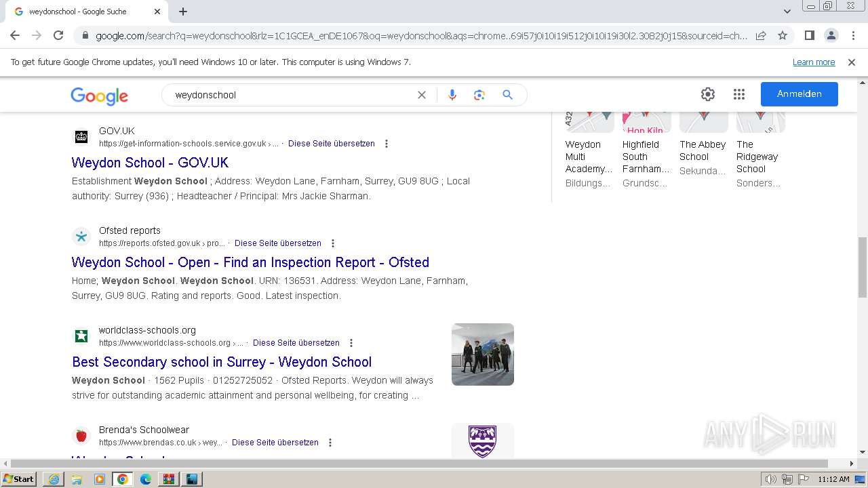Select the Highfield South Farnham place card
Screen dimensions: 868x488
(x=646, y=150)
